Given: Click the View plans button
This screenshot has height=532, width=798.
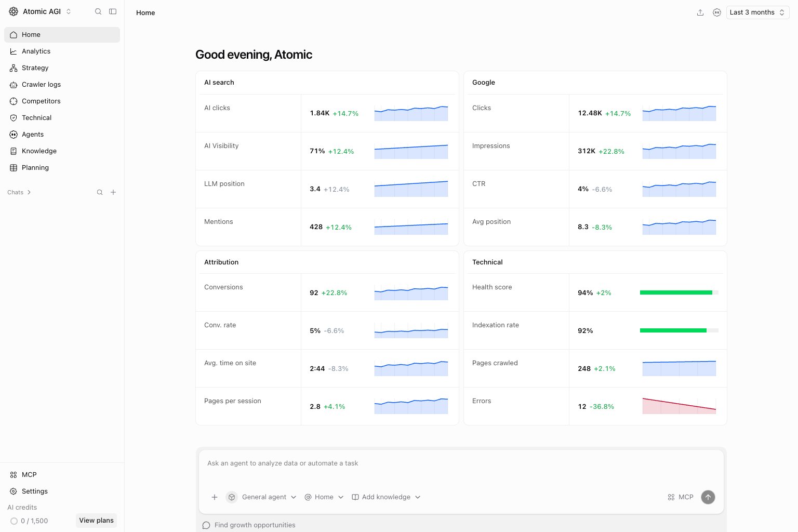Looking at the screenshot, I should click(x=96, y=521).
